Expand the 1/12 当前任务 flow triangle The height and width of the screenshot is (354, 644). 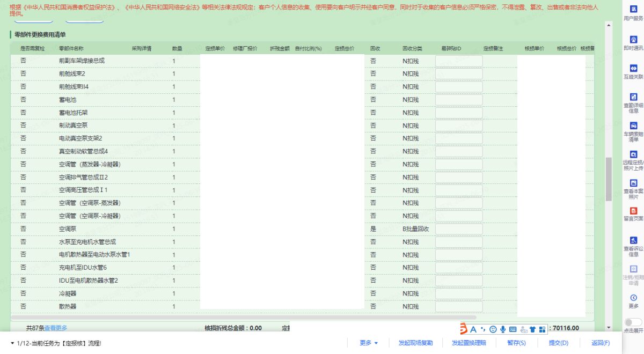pyautogui.click(x=12, y=343)
